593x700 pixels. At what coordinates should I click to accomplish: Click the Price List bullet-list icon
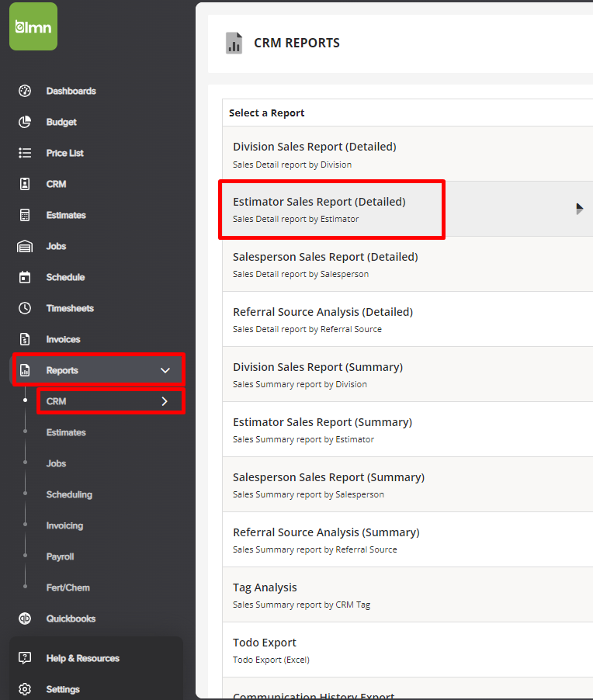coord(25,153)
